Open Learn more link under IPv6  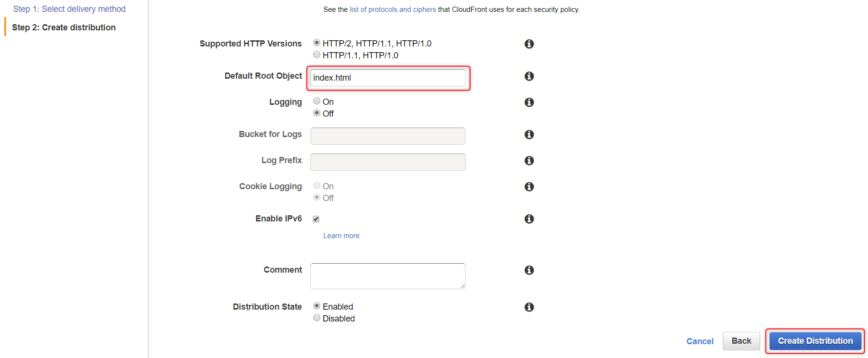click(x=341, y=236)
